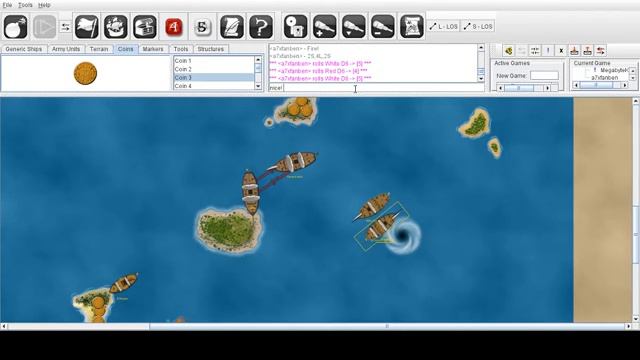
Task: Click the spyglass with minus icon
Action: click(382, 27)
